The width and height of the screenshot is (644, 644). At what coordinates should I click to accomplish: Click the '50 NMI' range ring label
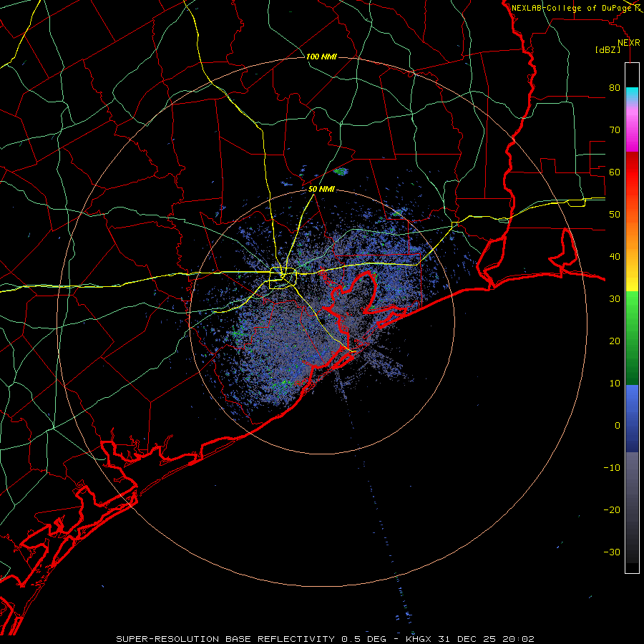[x=321, y=190]
